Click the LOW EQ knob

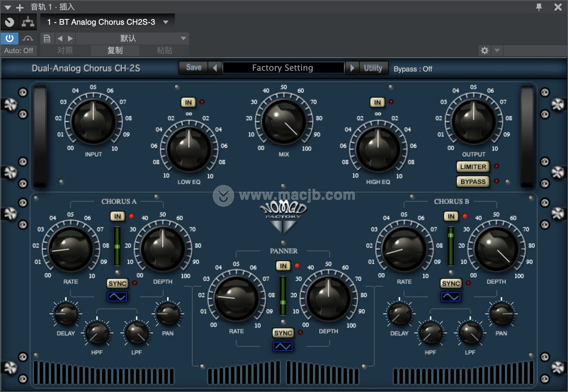click(x=189, y=149)
